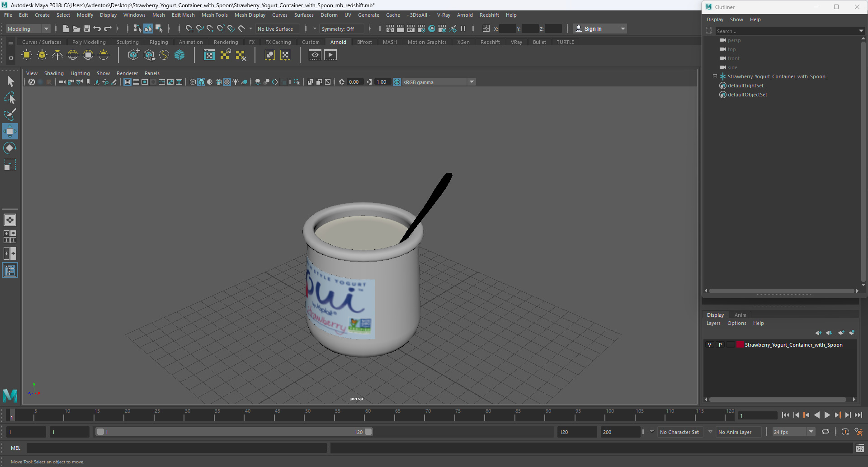Toggle textured display checker icon
The width and height of the screenshot is (868, 467).
click(227, 82)
